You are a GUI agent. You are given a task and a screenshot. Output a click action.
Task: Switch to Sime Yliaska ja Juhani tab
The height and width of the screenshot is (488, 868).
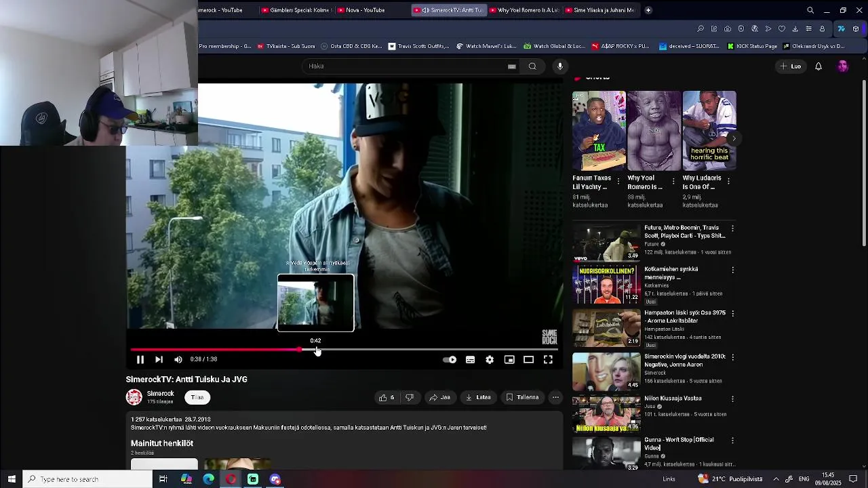pos(601,10)
